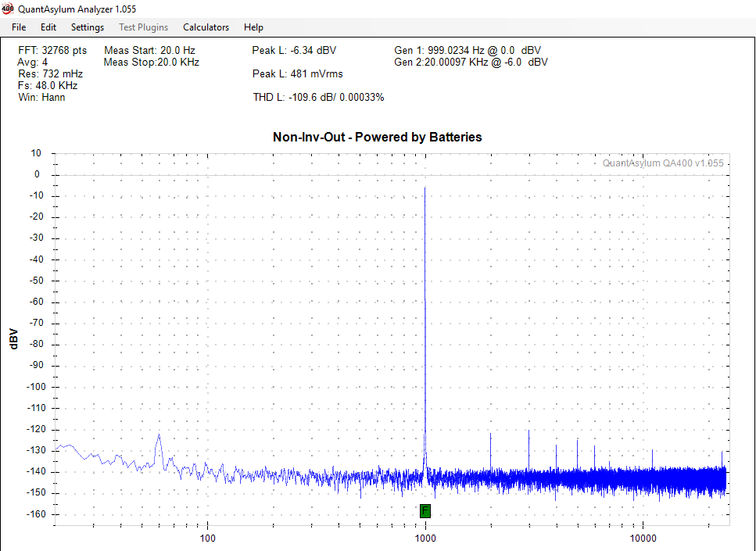Viewport: 756px width, 551px height.
Task: Click the FFT: 32768 pts readout
Action: [x=52, y=50]
